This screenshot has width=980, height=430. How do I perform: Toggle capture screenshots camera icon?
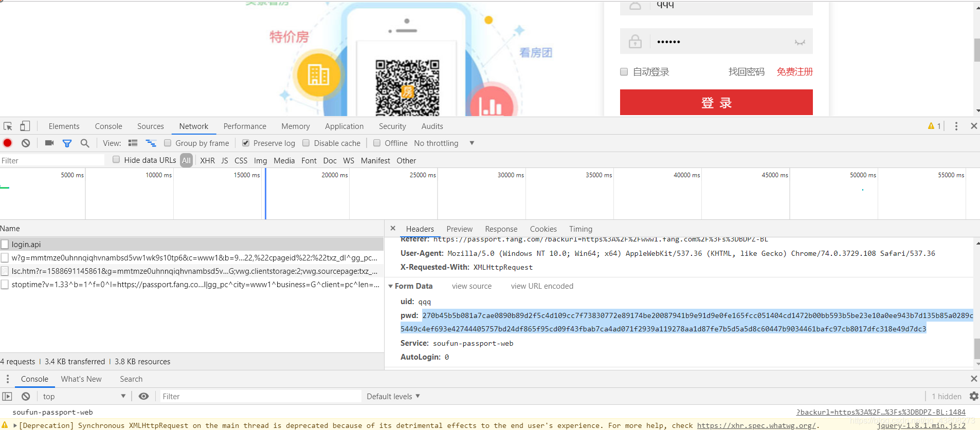(x=49, y=143)
